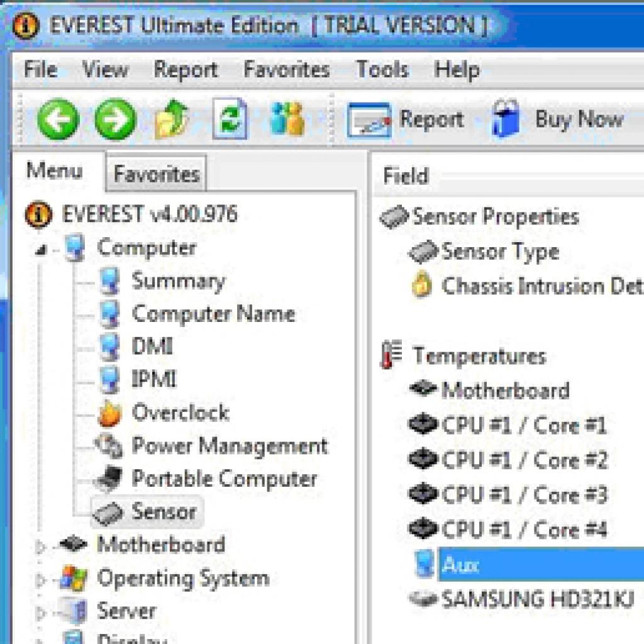
Task: Click the Overclock flame icon
Action: [109, 413]
